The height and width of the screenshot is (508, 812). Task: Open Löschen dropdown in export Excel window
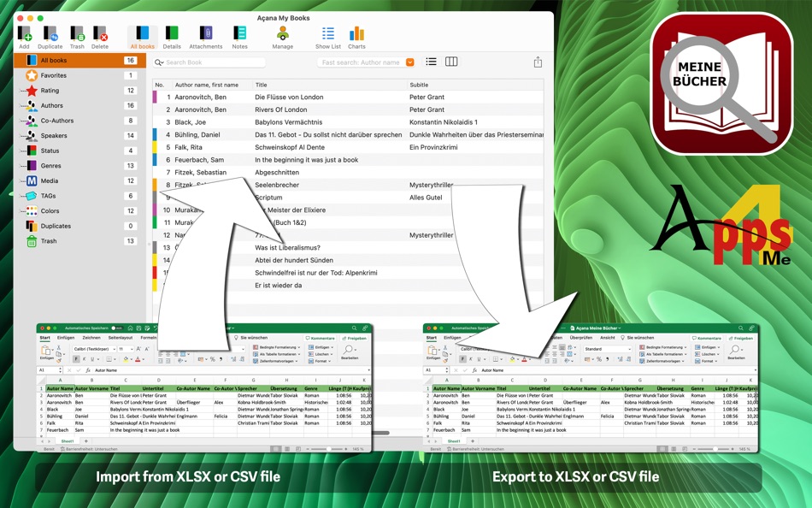coord(708,354)
